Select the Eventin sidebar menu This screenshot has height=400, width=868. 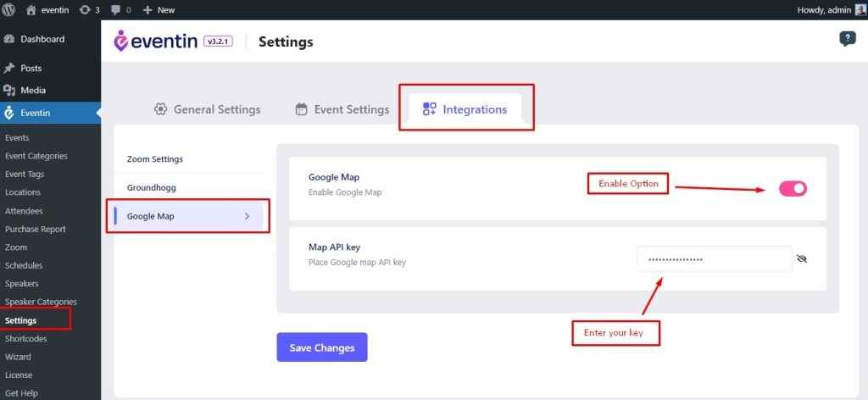pyautogui.click(x=50, y=113)
